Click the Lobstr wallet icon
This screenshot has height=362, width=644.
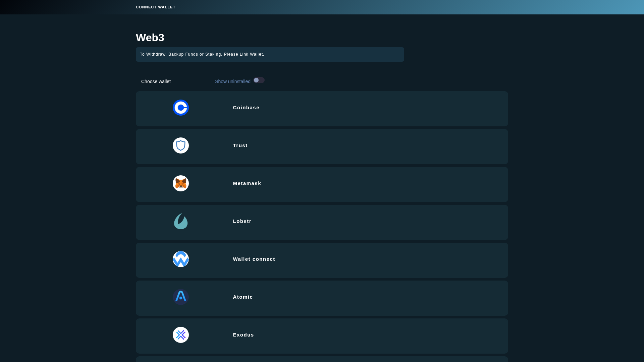tap(181, 221)
